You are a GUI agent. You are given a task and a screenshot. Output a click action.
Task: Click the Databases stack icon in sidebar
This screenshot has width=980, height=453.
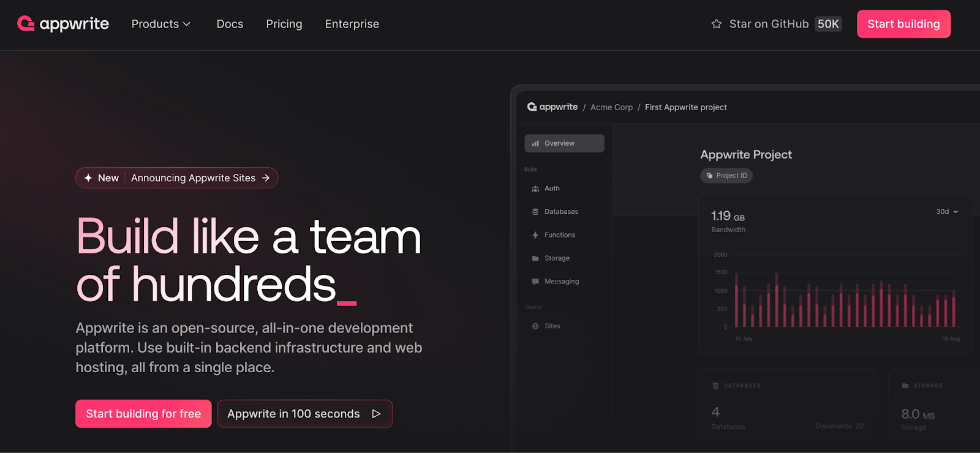pos(535,212)
